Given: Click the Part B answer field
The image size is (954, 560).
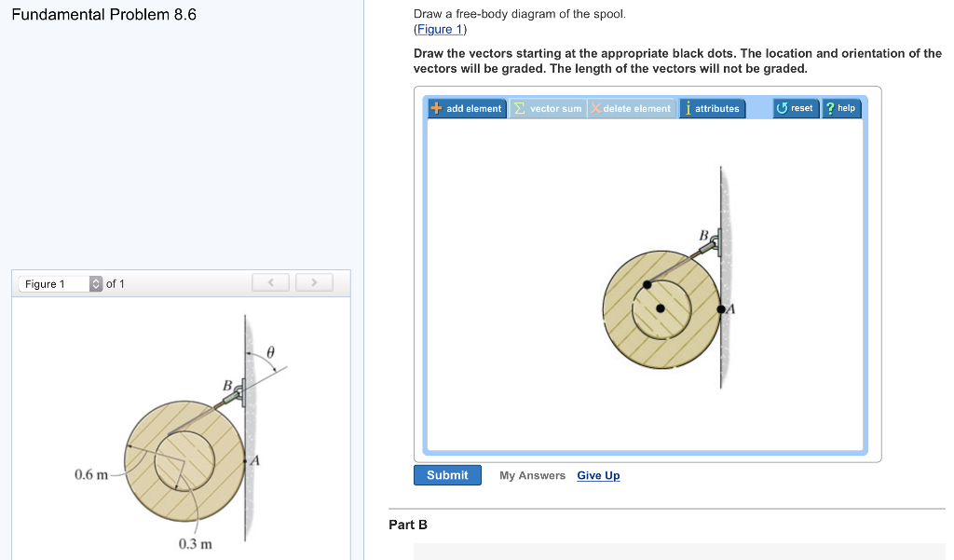Looking at the screenshot, I should (679, 552).
